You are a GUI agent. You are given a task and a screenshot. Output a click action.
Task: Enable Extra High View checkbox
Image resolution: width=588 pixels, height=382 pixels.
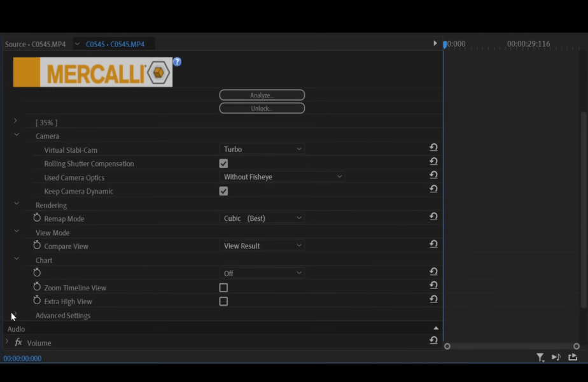tap(223, 301)
